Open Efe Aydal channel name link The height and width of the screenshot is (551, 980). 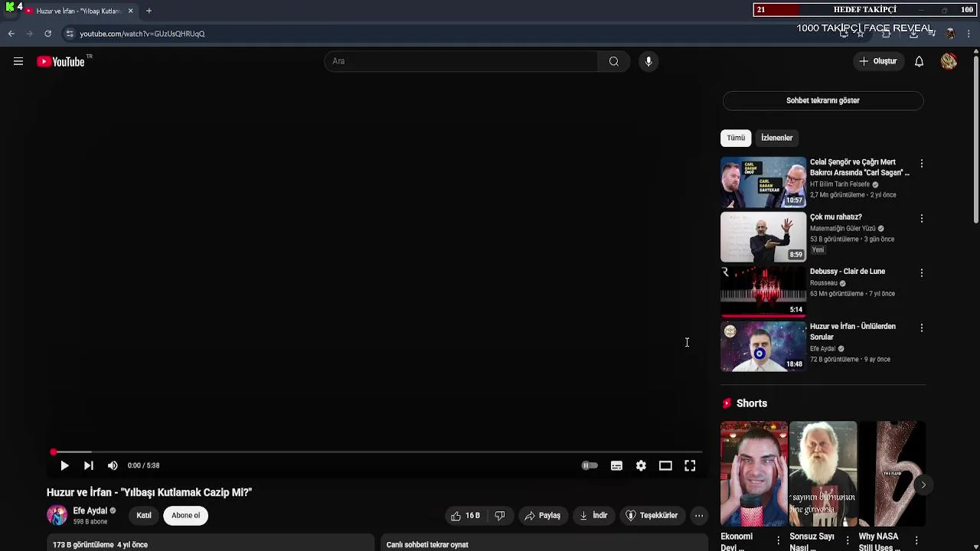[90, 511]
